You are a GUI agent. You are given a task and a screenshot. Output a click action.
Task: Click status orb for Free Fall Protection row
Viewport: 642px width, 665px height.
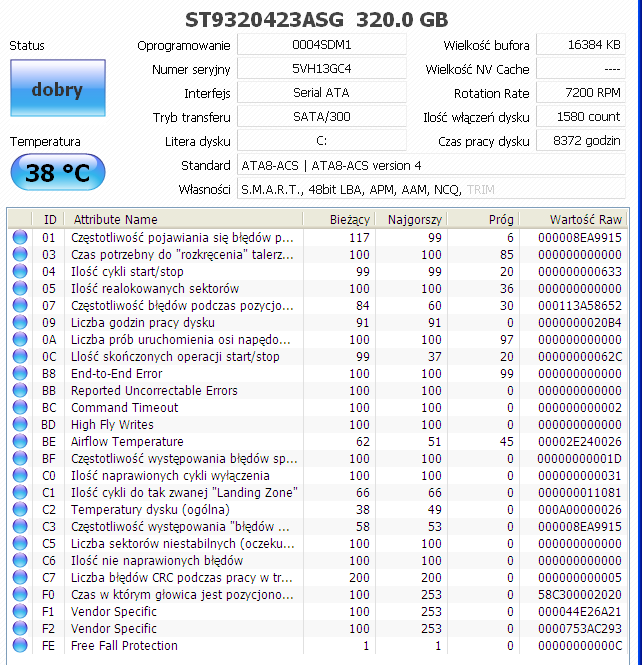tap(20, 645)
